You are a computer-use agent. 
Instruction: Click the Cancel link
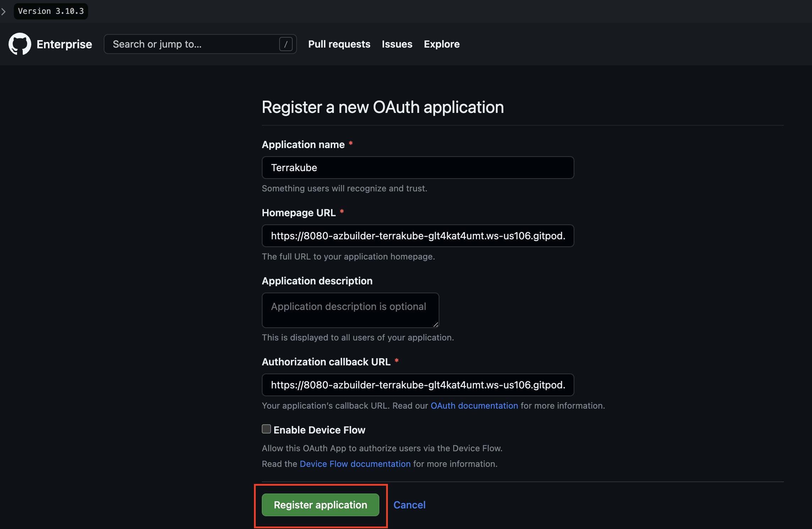tap(409, 505)
